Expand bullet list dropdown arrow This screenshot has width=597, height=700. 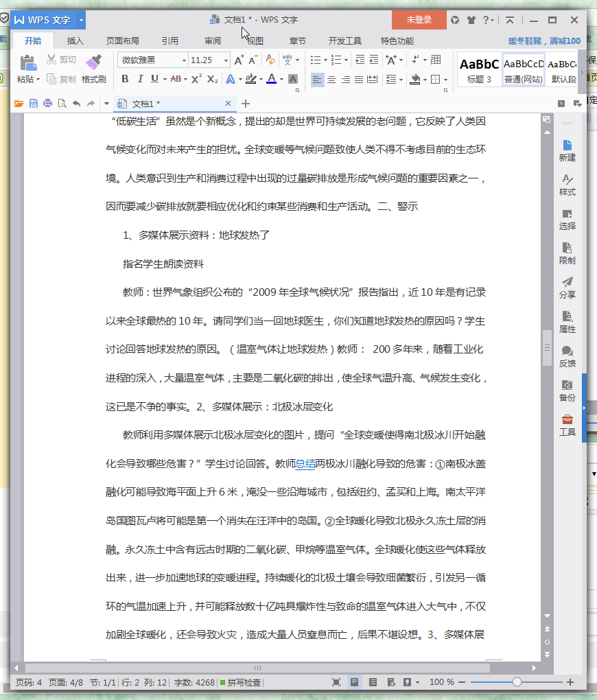[x=325, y=60]
